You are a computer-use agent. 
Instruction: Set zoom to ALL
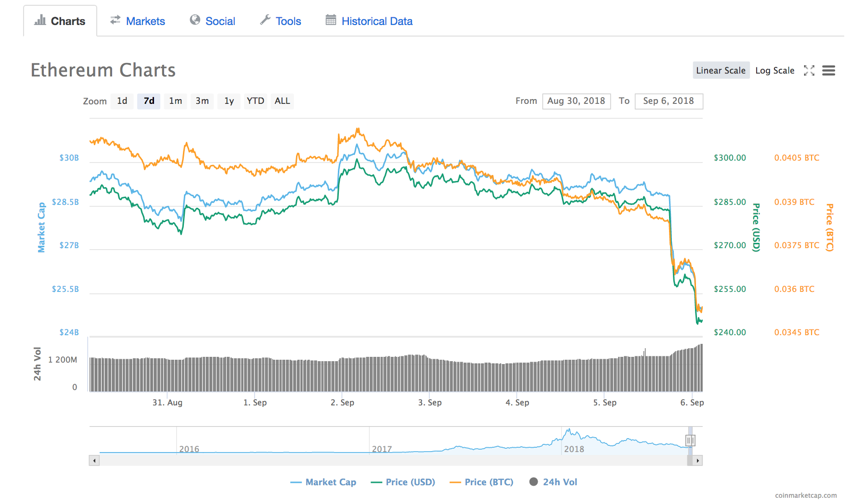pyautogui.click(x=283, y=101)
